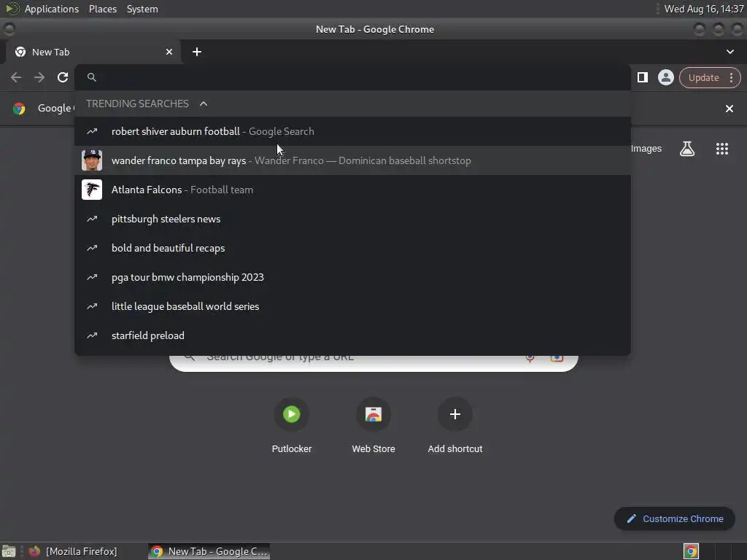
Task: Reload the page with the refresh icon
Action: 63,77
